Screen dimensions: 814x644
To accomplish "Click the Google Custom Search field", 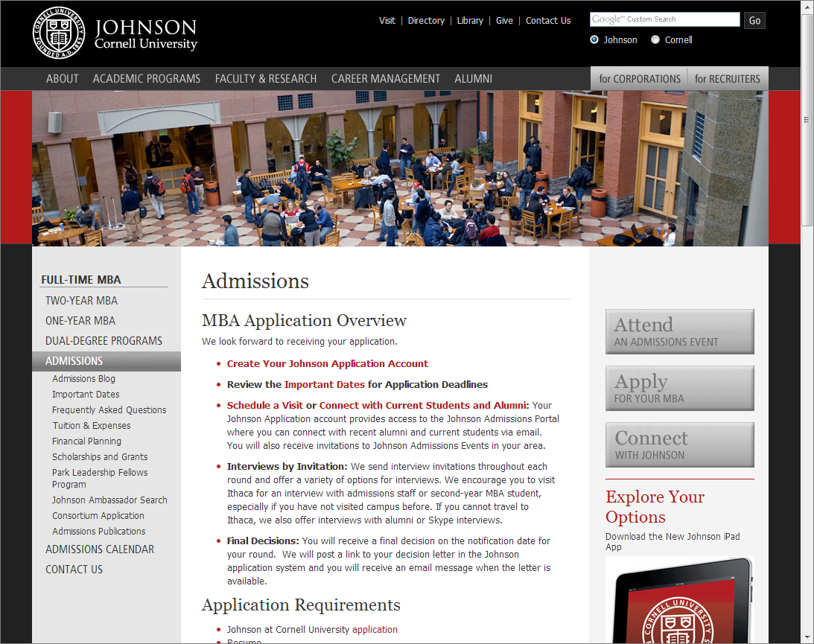I will (x=664, y=19).
